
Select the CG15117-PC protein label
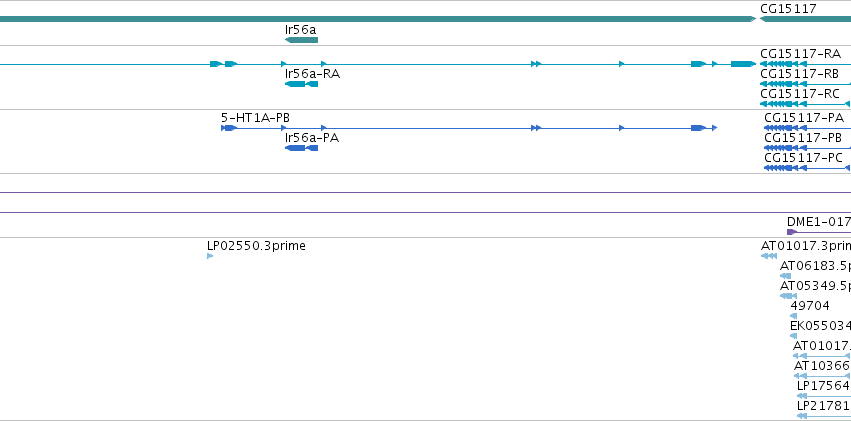coord(803,158)
